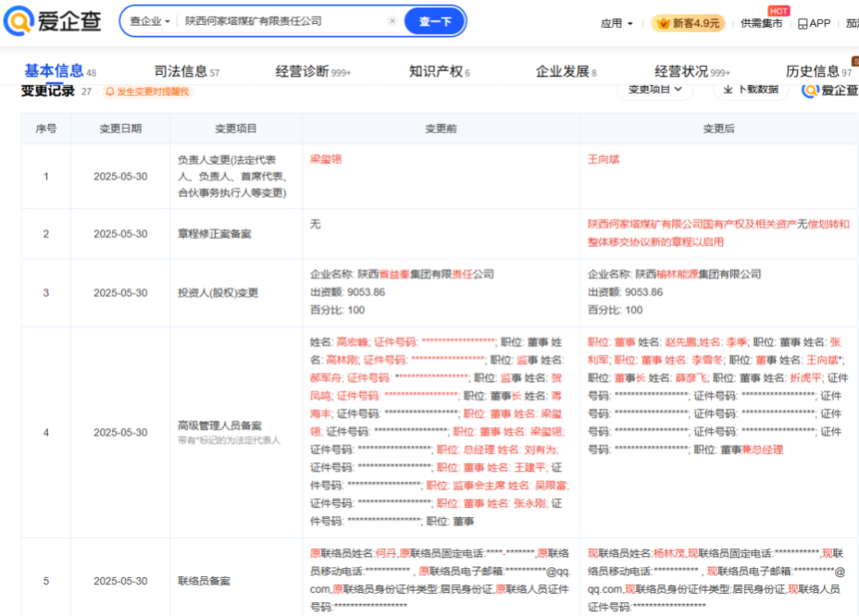Open the 查企业 search type dropdown
The height and width of the screenshot is (616, 859).
point(150,21)
